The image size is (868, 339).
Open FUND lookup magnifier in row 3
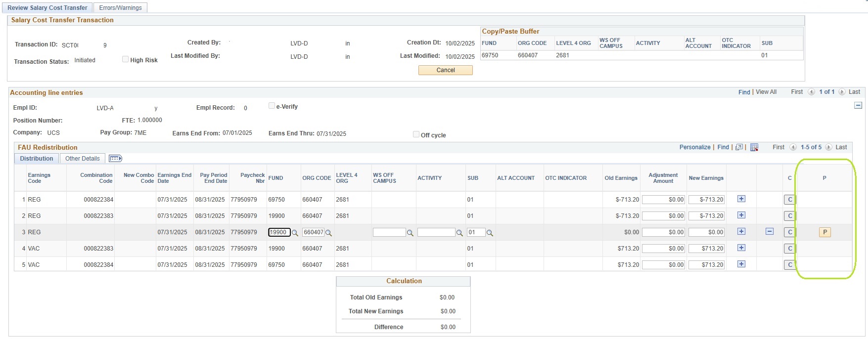coord(295,233)
